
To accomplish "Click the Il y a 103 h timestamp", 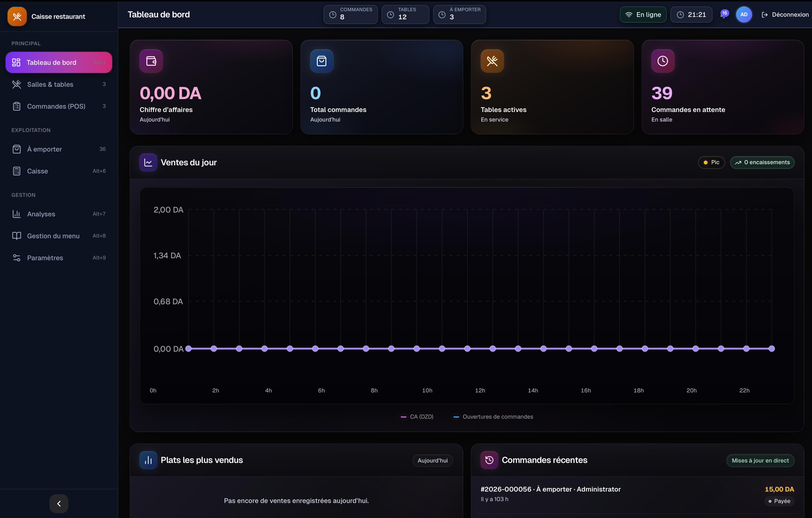I will [494, 499].
